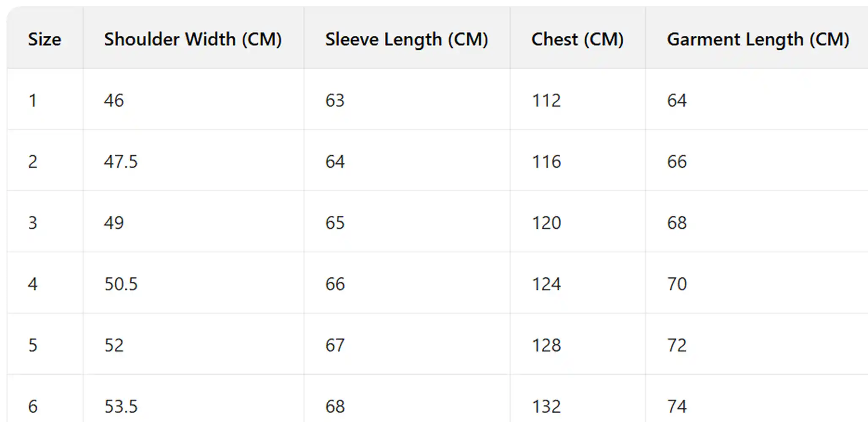Select the size 5 row cell
Image resolution: width=868 pixels, height=422 pixels.
(33, 345)
